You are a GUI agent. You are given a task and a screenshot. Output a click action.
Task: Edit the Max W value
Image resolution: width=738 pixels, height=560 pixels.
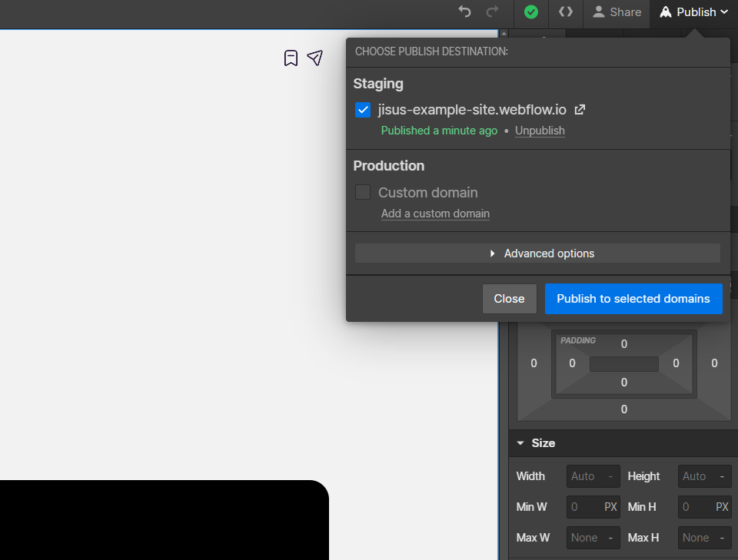coord(593,538)
